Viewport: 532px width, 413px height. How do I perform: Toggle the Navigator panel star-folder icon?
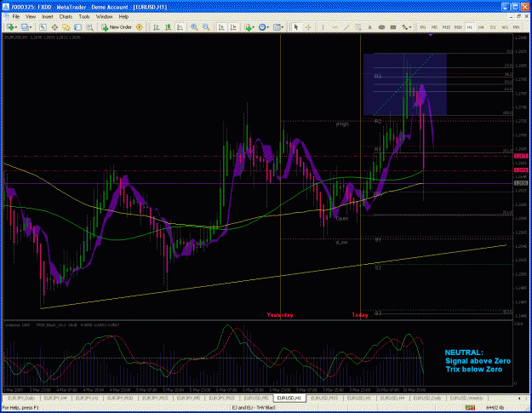point(66,27)
